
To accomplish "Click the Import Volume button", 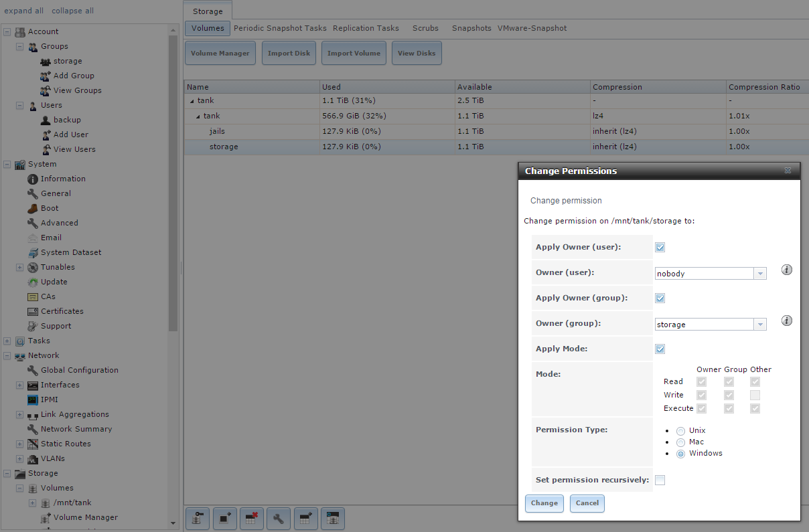I will (354, 53).
